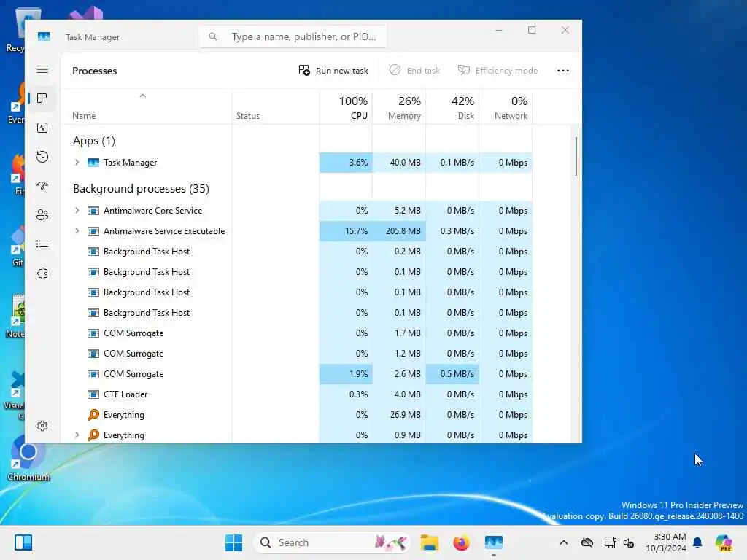Image resolution: width=747 pixels, height=560 pixels.
Task: Click the Efficiency mode button
Action: tap(498, 71)
